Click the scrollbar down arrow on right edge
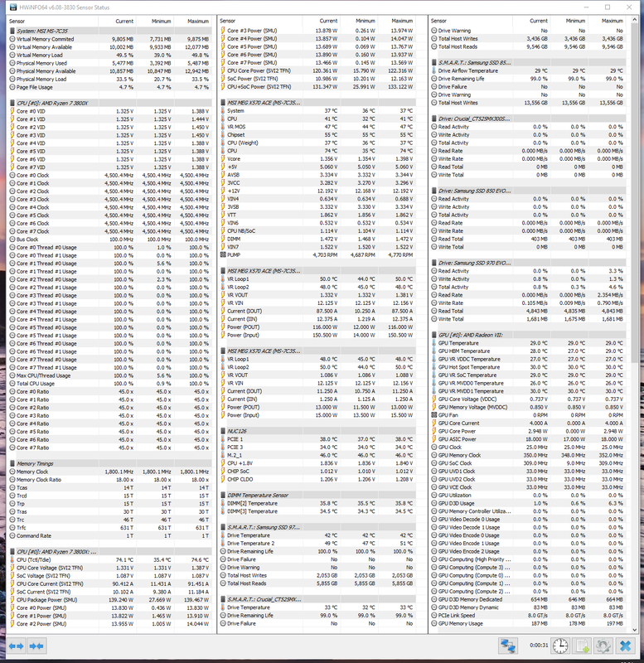The image size is (644, 663). [634, 630]
